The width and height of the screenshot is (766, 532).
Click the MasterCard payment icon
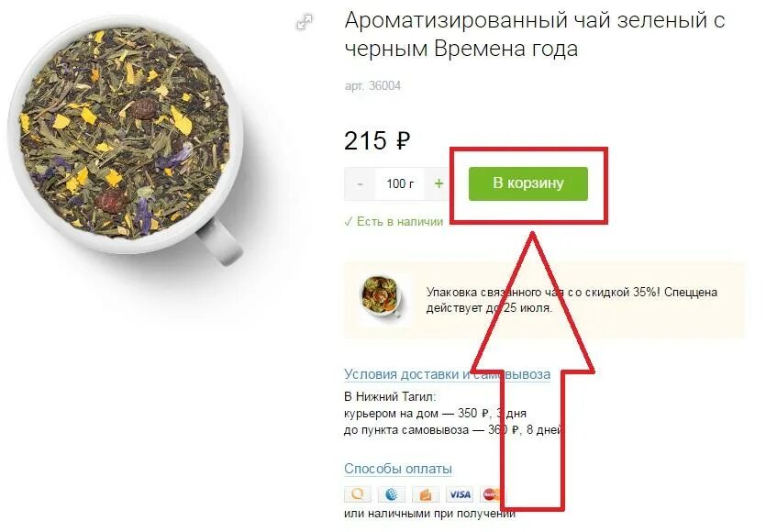pyautogui.click(x=491, y=494)
